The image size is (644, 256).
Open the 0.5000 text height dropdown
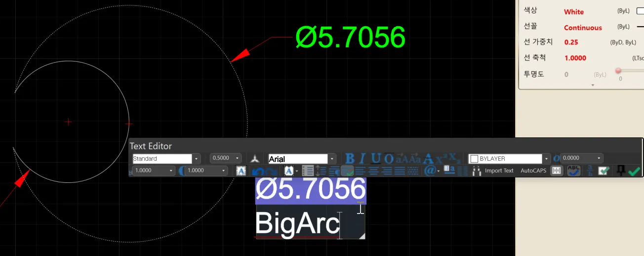[238, 159]
